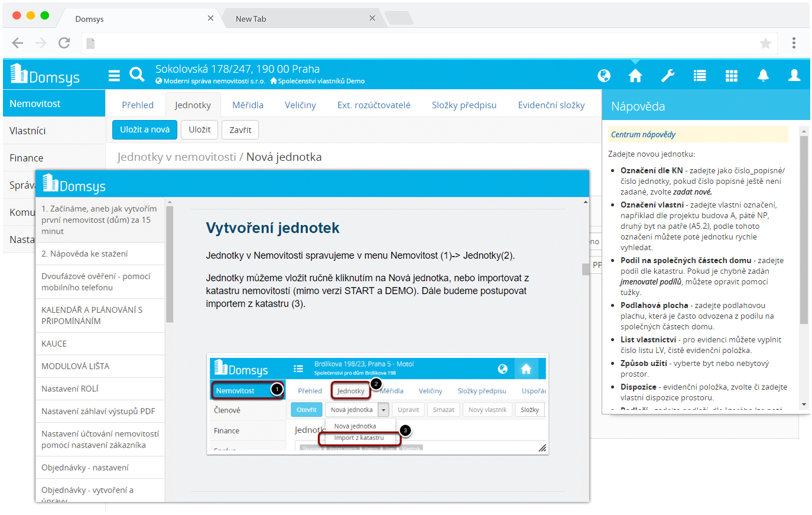
Task: Open help topic KALENDÁŘ A PLÁNOVÁNÍ
Action: coord(100,316)
